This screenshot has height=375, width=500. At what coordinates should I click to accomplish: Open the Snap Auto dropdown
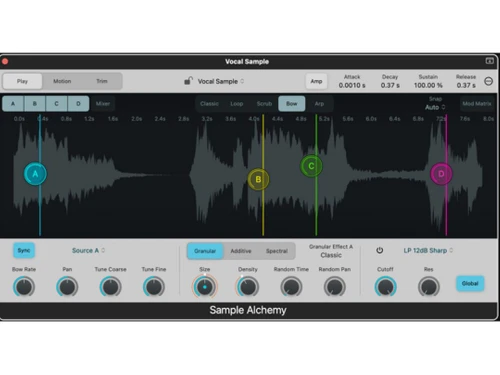(x=435, y=107)
